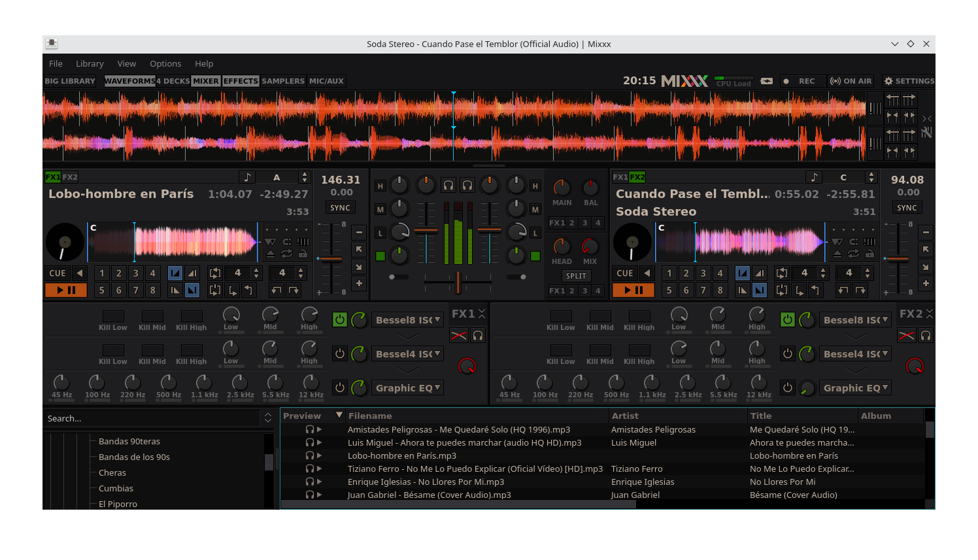Open the FX1 Bessel4 ISO effect dropdown
Screen dimensions: 978x560
pos(407,354)
